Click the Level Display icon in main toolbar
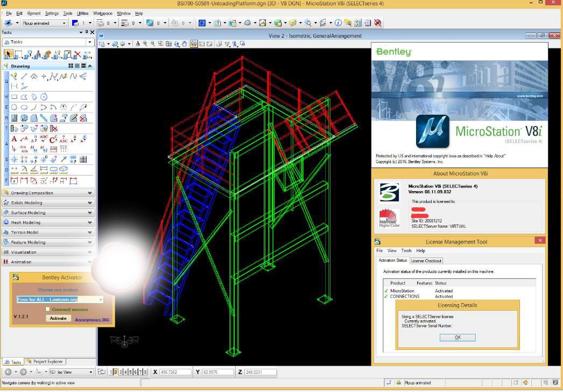 [x=292, y=23]
